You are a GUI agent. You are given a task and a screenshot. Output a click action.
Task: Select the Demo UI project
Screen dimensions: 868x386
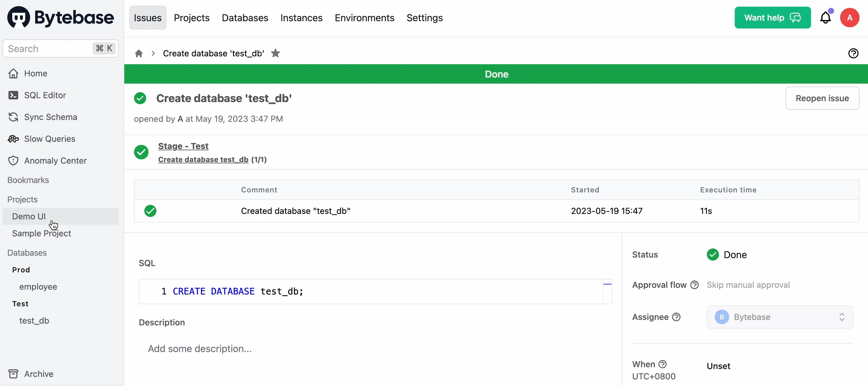61,216
